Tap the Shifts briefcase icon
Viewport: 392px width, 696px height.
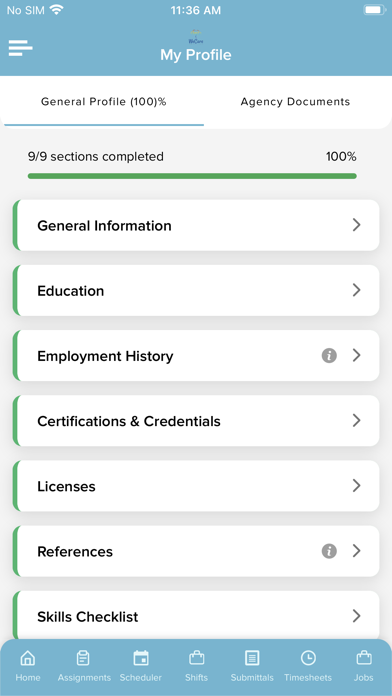point(196,658)
